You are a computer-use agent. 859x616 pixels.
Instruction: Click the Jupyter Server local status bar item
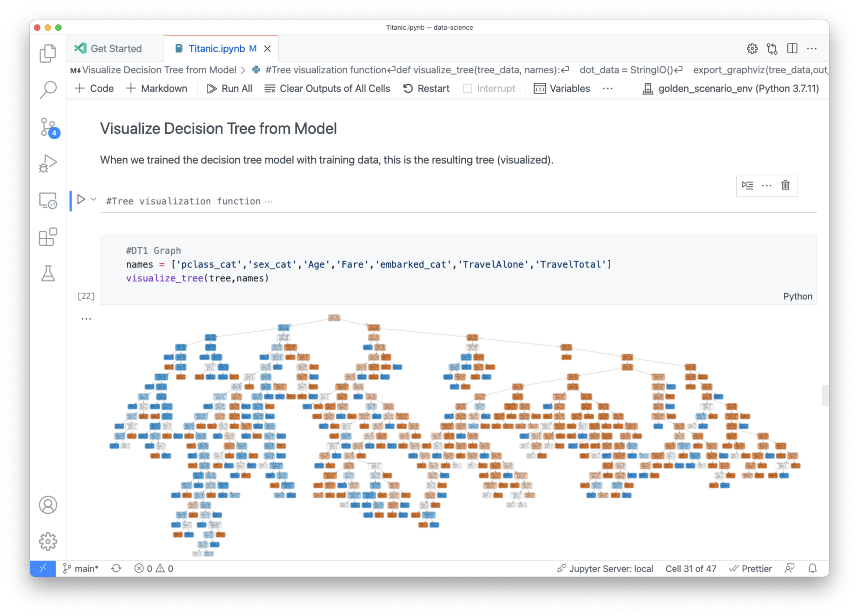603,569
